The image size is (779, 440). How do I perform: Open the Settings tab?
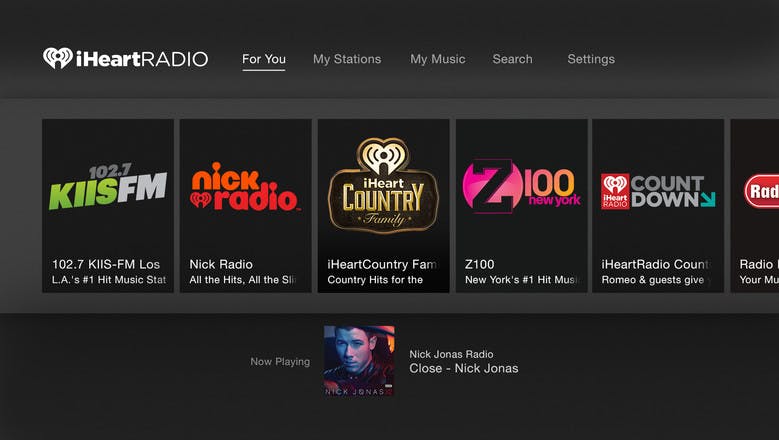tap(591, 59)
